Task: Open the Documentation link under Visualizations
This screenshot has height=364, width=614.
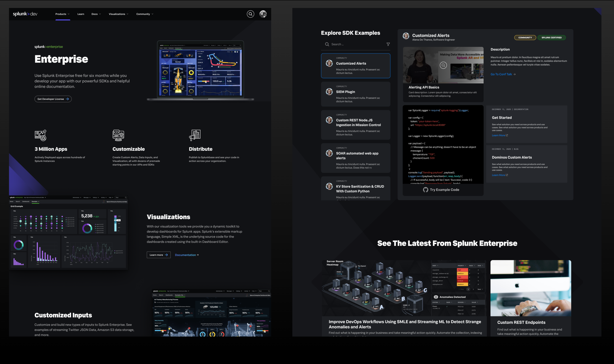Action: tap(187, 255)
